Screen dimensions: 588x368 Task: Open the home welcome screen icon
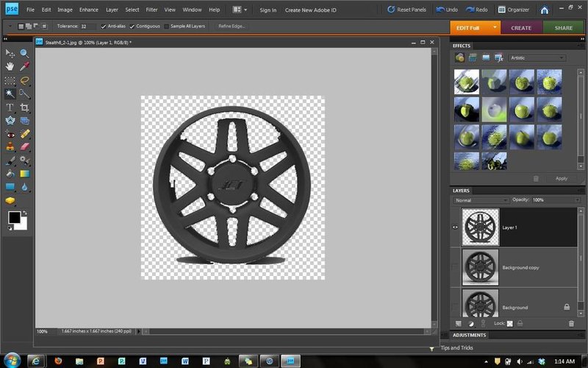click(545, 10)
